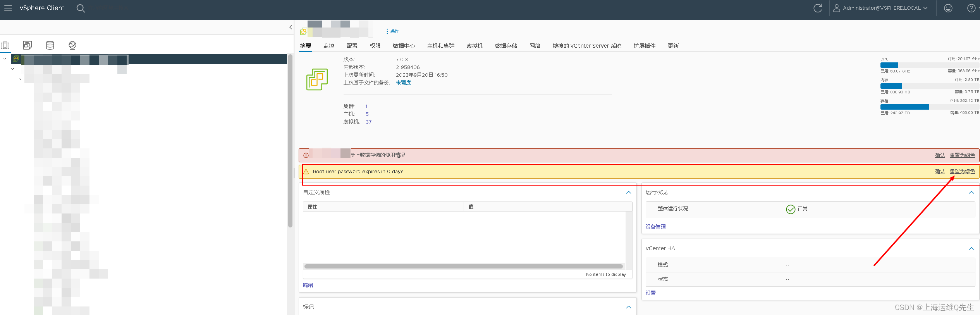Collapse the left navigation pane arrow

pos(291,27)
